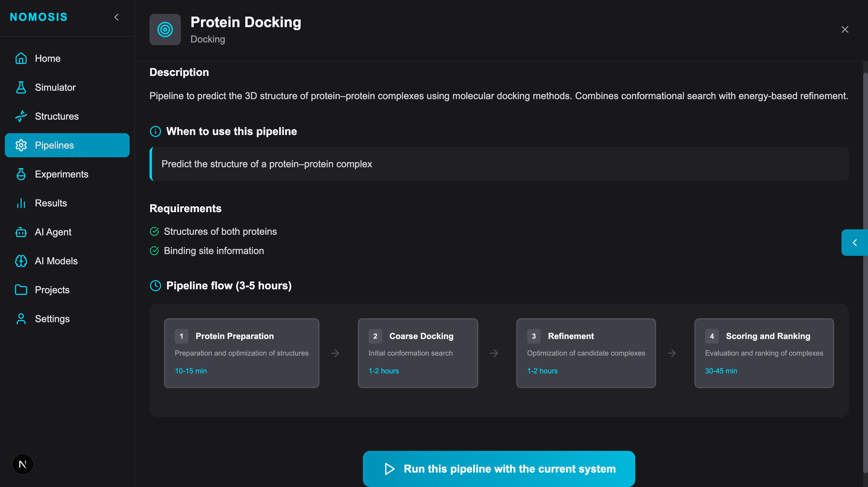
Task: Click the Projects folder icon
Action: pos(21,290)
